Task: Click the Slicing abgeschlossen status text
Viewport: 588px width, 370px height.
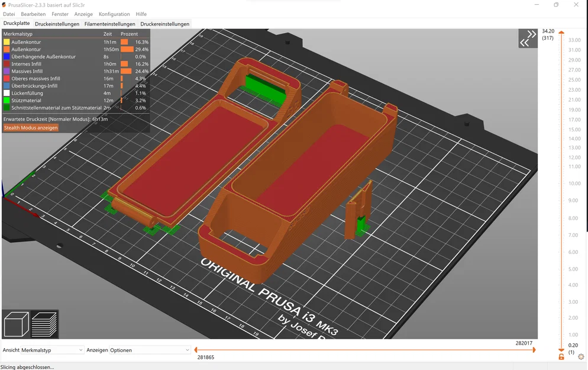Action: 27,367
